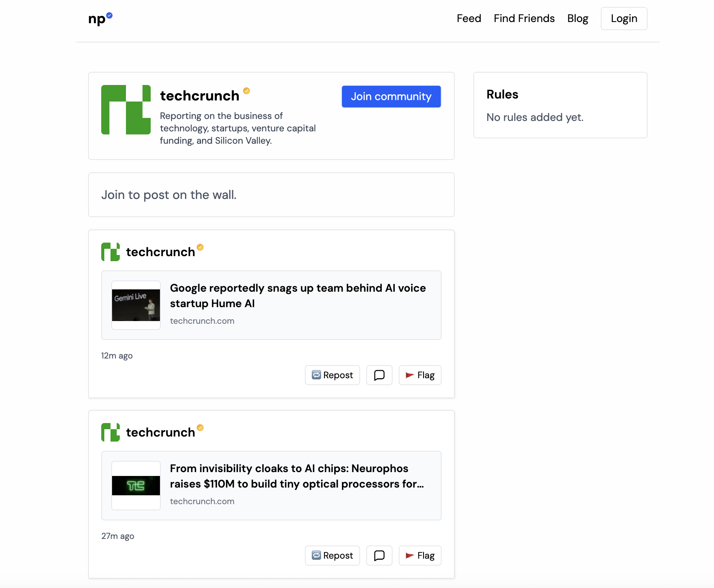Open the Feed page

pyautogui.click(x=469, y=19)
